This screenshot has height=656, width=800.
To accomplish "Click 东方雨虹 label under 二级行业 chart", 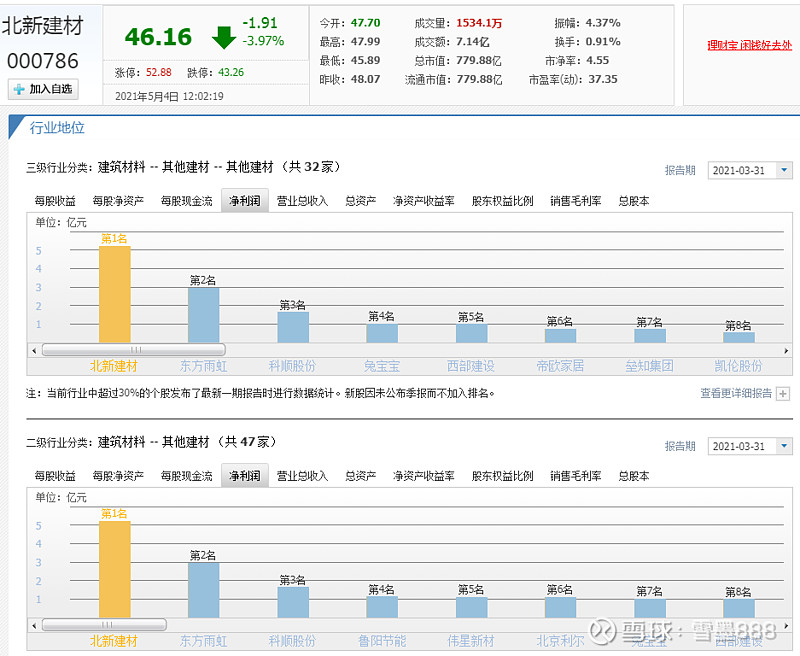I will pyautogui.click(x=203, y=641).
